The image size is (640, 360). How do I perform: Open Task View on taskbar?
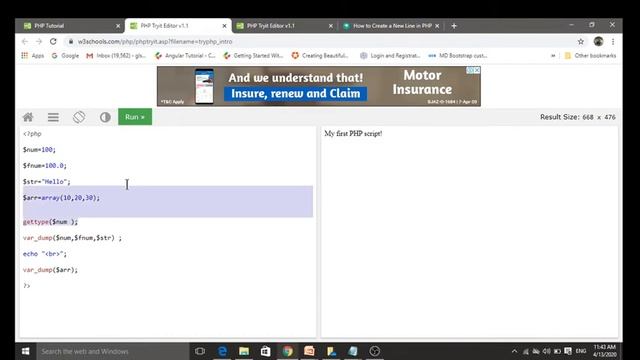(x=200, y=351)
